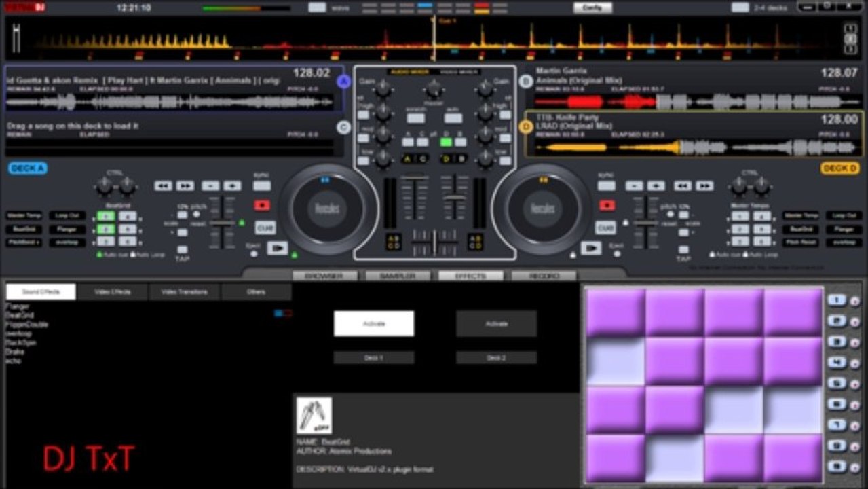868x489 pixels.
Task: Click the right deck rewind icon
Action: (x=683, y=185)
